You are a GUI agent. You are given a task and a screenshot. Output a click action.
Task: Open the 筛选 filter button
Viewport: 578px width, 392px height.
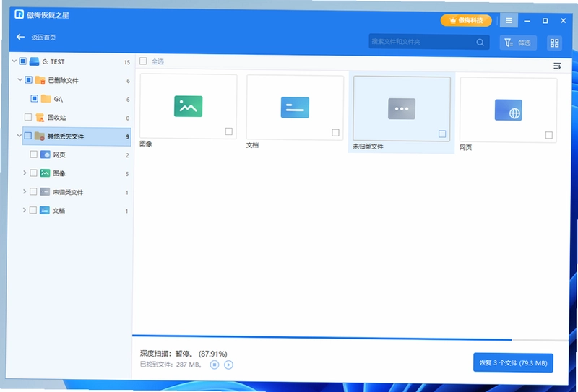pos(518,43)
